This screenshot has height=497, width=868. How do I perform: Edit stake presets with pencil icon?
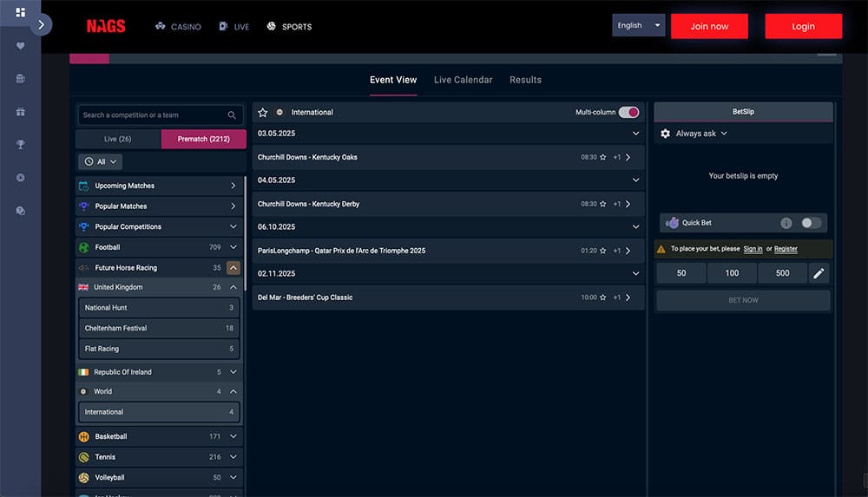tap(819, 273)
